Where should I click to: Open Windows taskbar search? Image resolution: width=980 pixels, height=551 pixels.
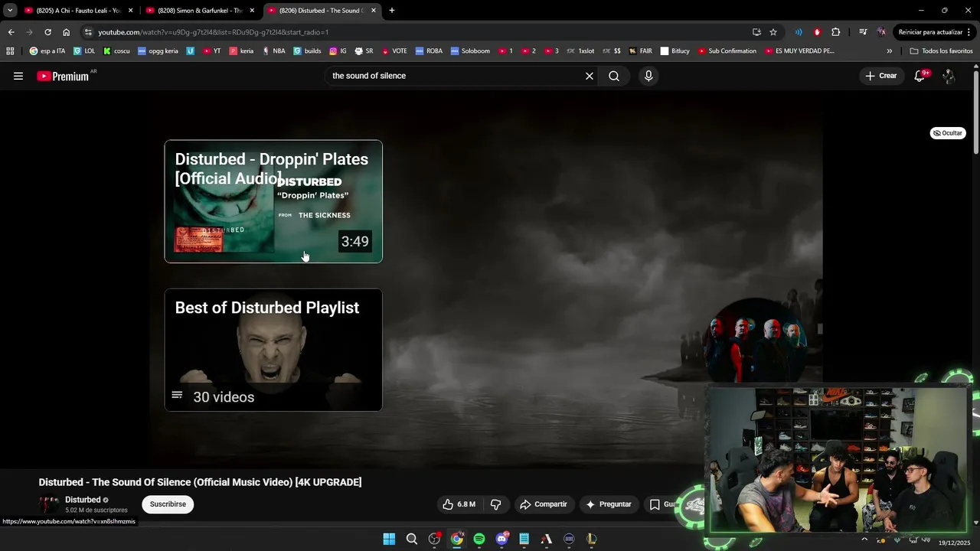click(x=411, y=539)
